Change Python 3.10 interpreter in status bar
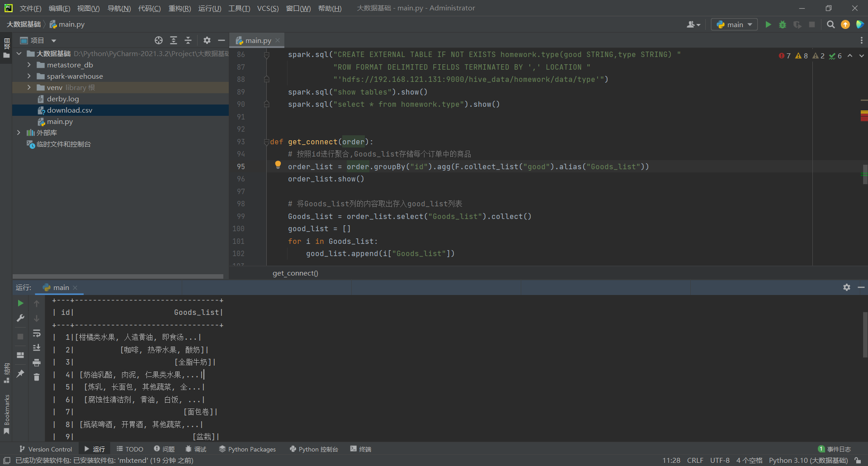 (x=808, y=460)
